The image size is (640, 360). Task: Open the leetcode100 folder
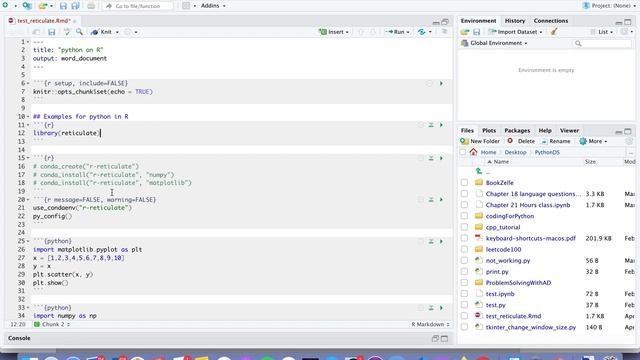pyautogui.click(x=503, y=249)
